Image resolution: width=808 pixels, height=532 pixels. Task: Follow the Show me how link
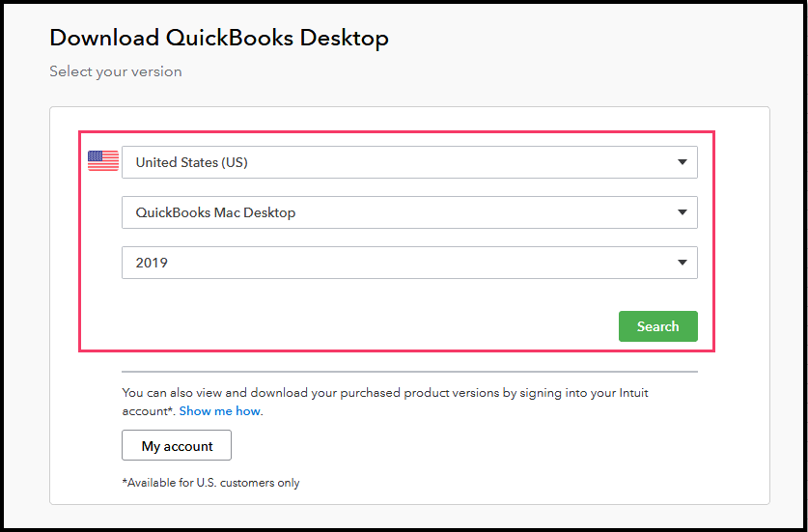pos(219,410)
